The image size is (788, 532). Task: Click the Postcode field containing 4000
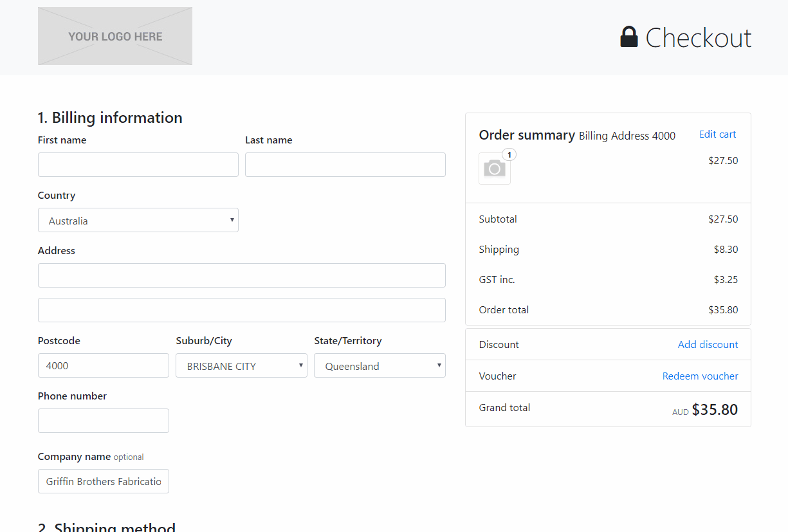pos(104,365)
